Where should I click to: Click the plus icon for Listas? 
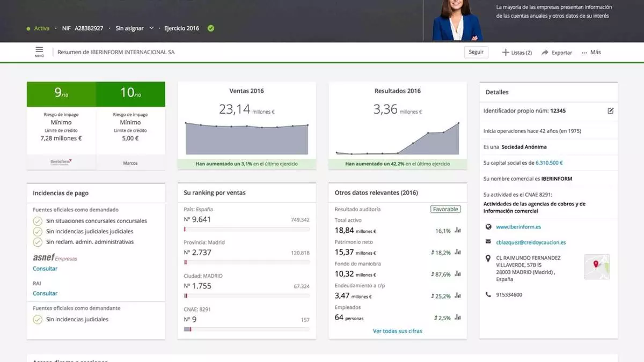tap(505, 53)
